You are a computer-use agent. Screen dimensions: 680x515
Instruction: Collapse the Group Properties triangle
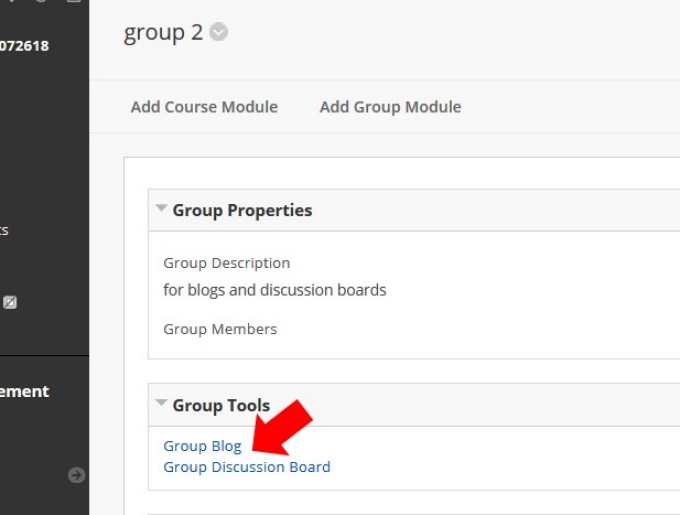tap(161, 209)
